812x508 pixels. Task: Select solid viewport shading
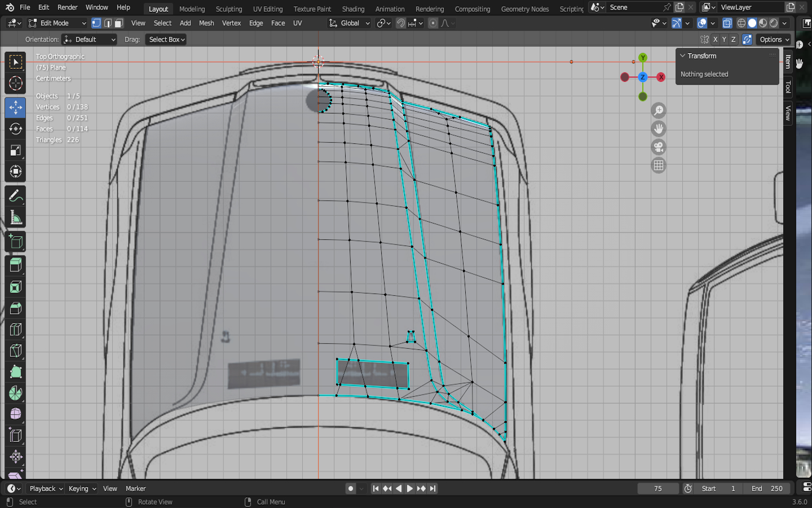pyautogui.click(x=752, y=23)
